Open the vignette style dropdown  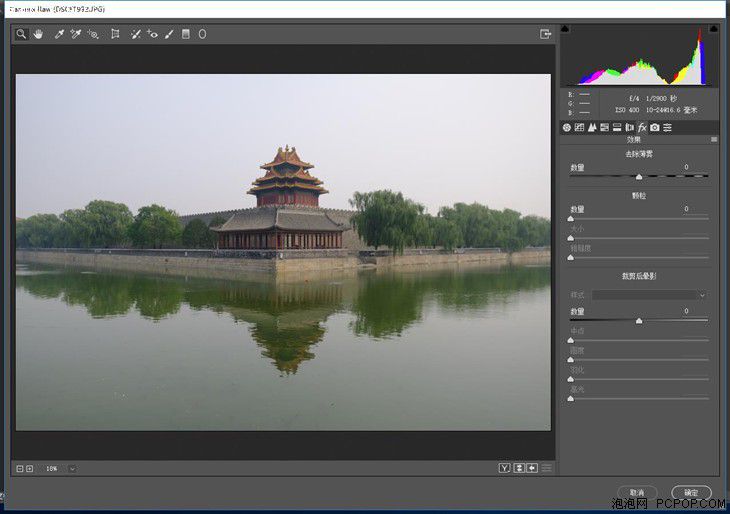point(649,295)
